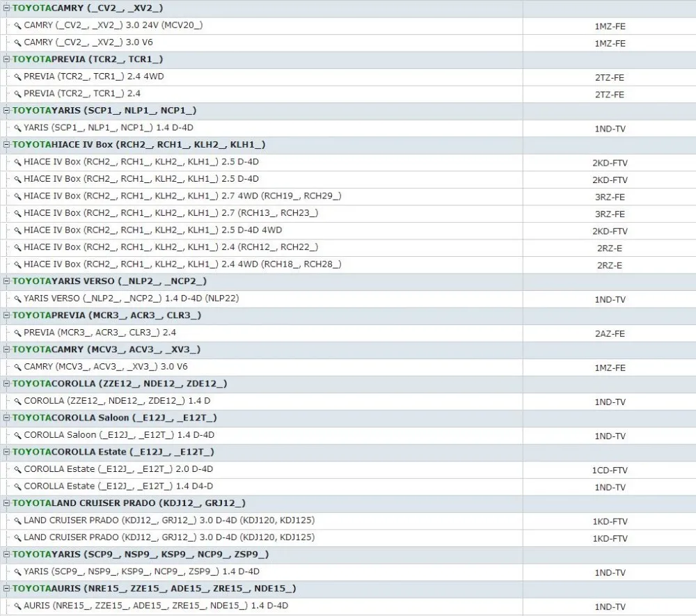Click magnifier icon for PREVIA (TCR2_, TCR1_) 2.4
This screenshot has height=616, width=696.
(x=17, y=94)
